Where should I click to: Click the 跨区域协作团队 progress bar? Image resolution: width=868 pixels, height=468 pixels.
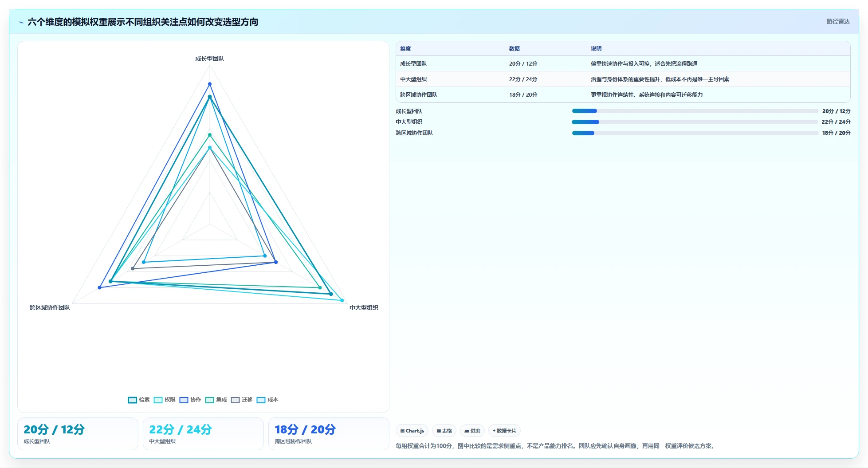tap(695, 133)
